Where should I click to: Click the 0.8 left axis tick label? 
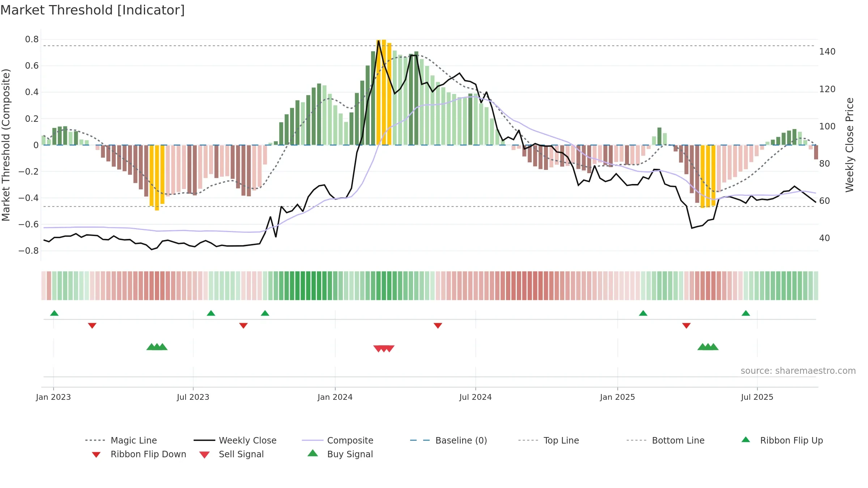[x=32, y=39]
